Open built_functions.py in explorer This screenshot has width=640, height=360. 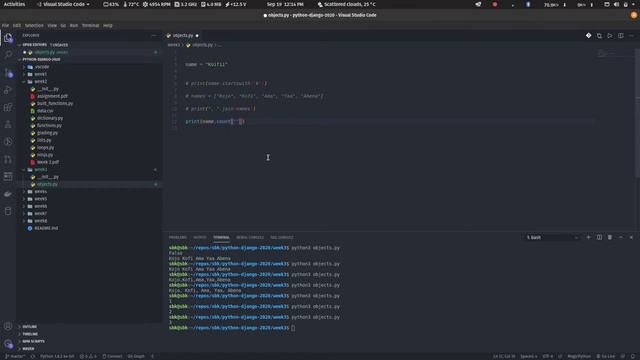click(x=55, y=104)
